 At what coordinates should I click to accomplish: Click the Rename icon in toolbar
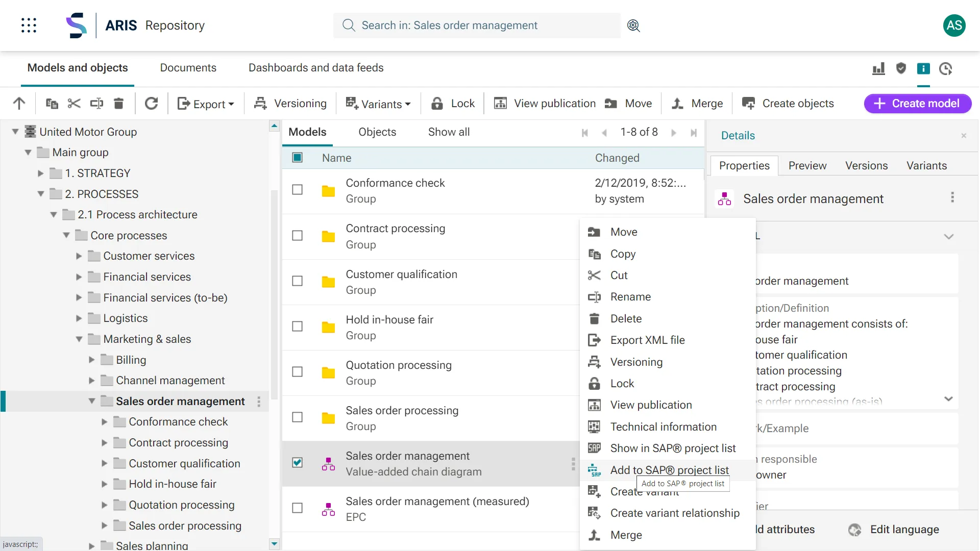point(96,104)
